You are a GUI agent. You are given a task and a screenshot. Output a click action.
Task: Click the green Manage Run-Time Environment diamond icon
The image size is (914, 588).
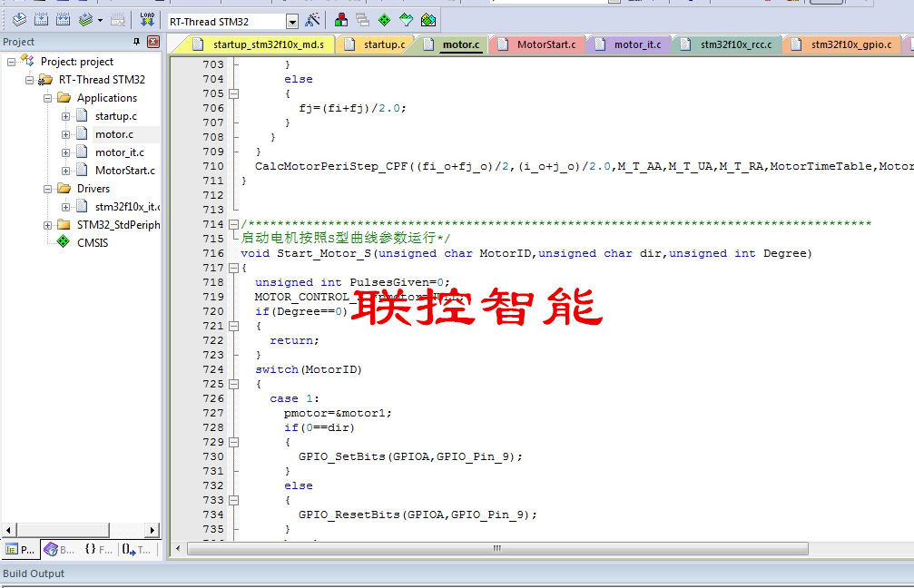[384, 20]
